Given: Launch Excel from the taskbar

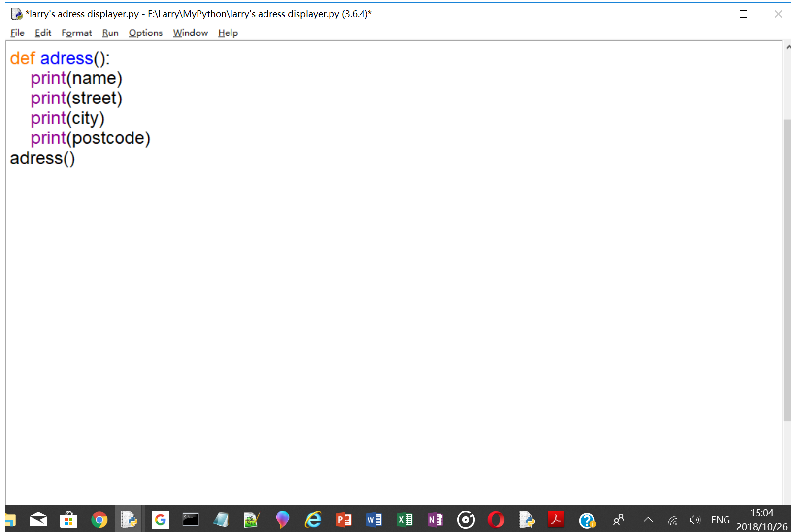Looking at the screenshot, I should click(x=404, y=519).
